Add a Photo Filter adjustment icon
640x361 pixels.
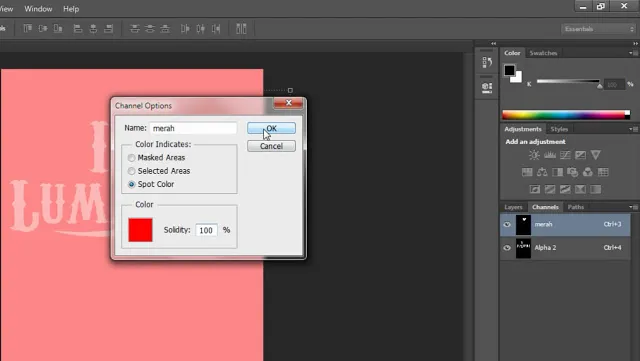pos(572,172)
